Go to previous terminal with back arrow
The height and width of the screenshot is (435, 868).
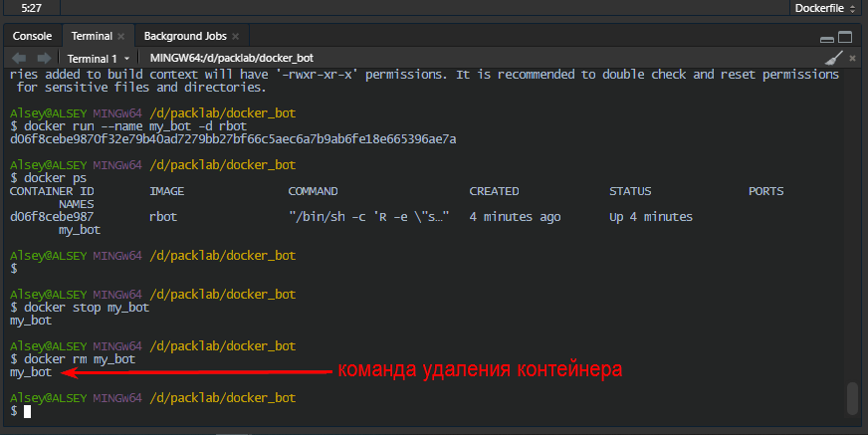pos(18,59)
